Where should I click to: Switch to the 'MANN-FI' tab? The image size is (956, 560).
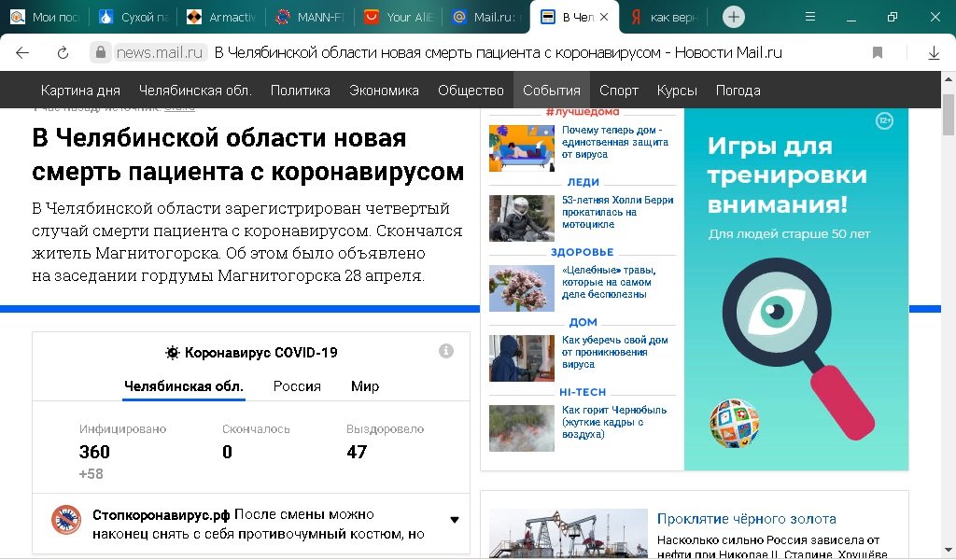[310, 17]
